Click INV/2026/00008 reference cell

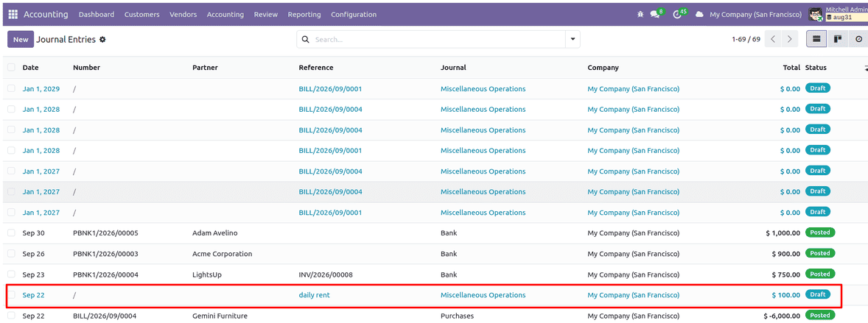click(x=326, y=274)
